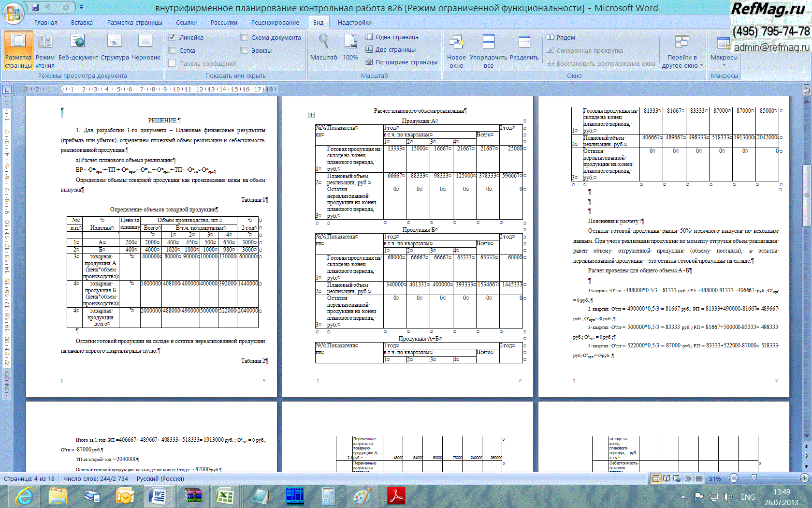Enable Document Map (Схема документа) checkbox
The height and width of the screenshot is (508, 812).
click(244, 37)
